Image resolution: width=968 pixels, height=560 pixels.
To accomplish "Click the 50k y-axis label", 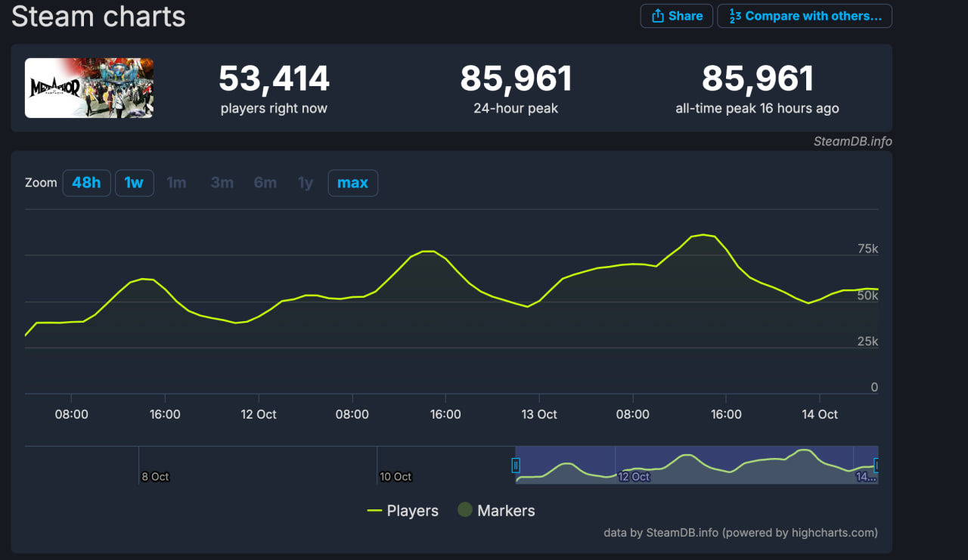I will click(x=868, y=295).
